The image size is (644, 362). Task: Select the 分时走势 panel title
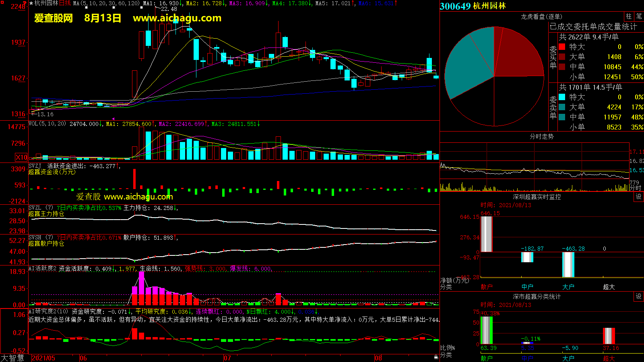(x=541, y=136)
